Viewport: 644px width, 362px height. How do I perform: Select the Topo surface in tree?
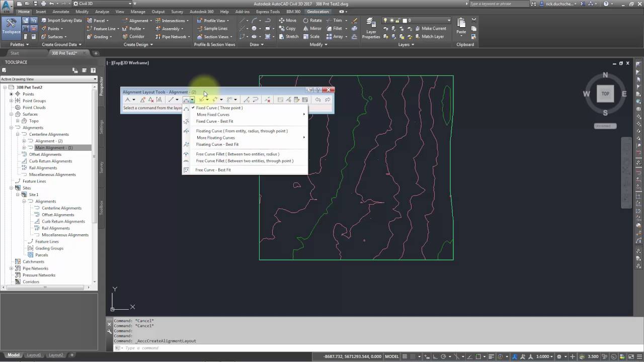coord(34,121)
